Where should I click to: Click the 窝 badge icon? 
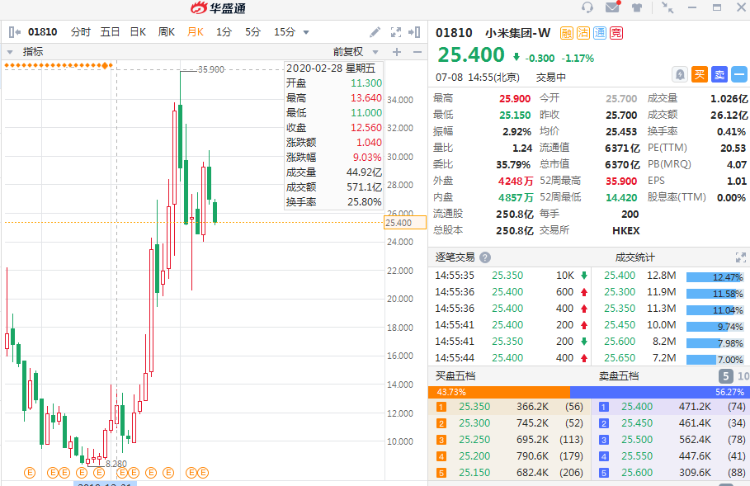pyautogui.click(x=617, y=33)
